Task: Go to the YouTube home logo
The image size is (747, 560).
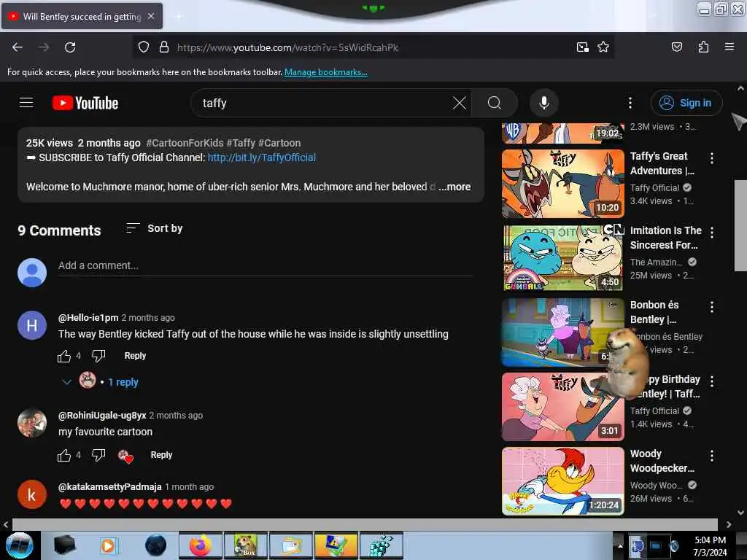Action: 85,103
